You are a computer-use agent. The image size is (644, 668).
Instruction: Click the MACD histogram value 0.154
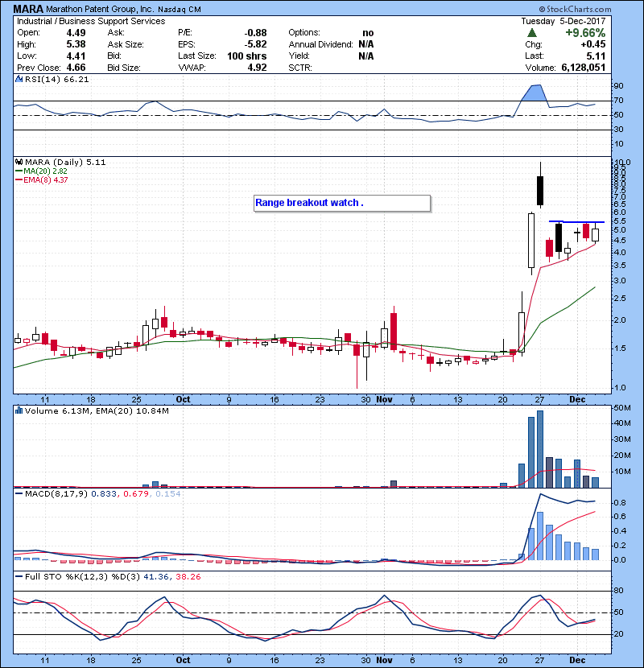tap(168, 494)
